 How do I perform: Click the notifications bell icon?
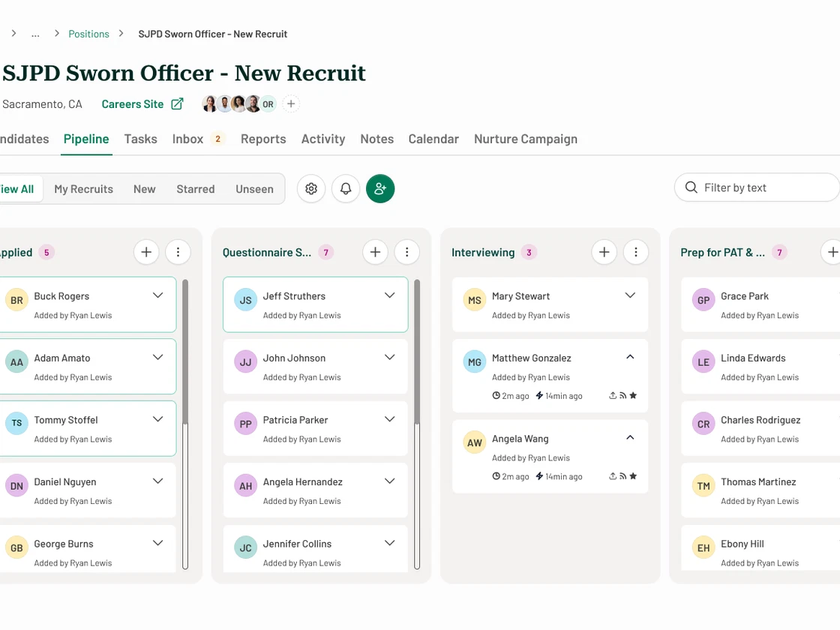(346, 189)
